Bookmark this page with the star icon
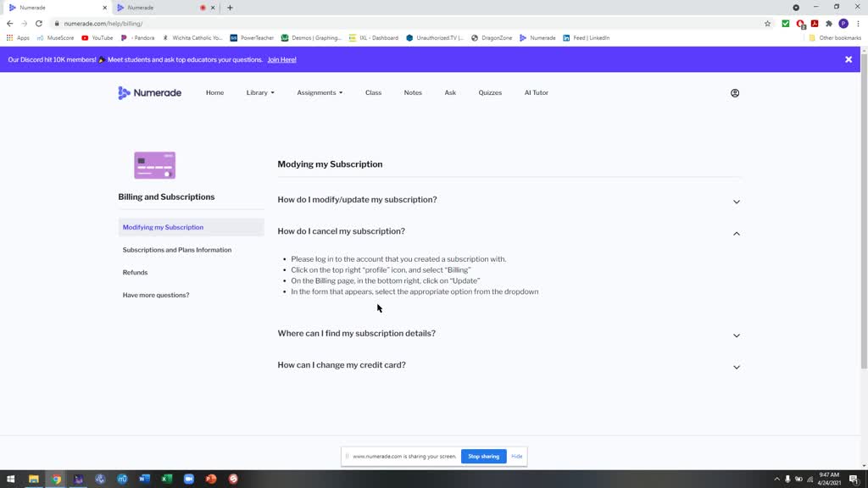 click(x=768, y=24)
